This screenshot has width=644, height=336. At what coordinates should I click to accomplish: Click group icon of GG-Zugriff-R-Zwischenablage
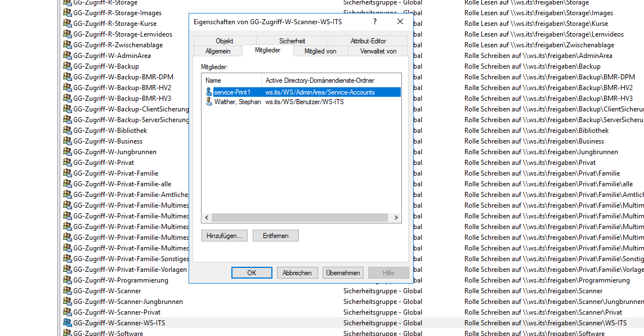[x=68, y=44]
